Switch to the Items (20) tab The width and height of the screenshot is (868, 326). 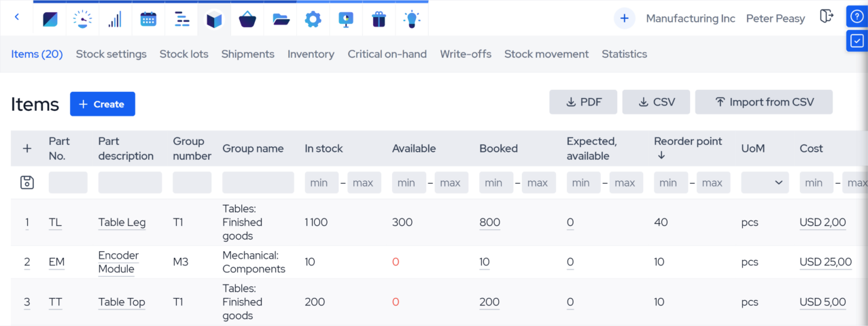(37, 54)
